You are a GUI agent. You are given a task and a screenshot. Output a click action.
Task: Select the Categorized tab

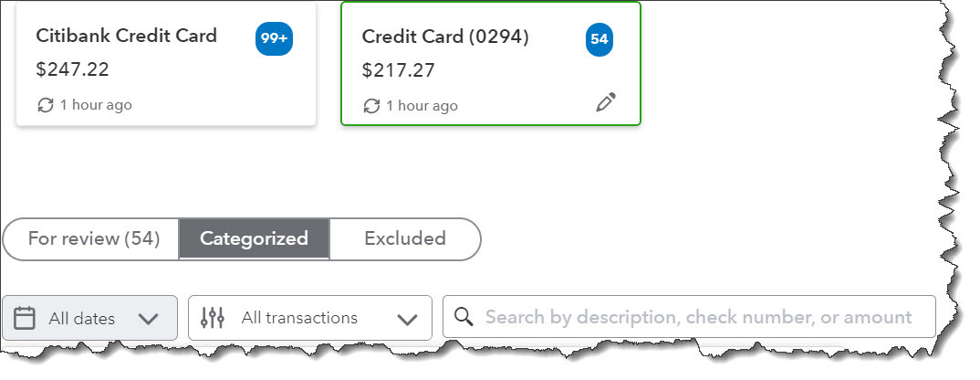click(x=254, y=239)
